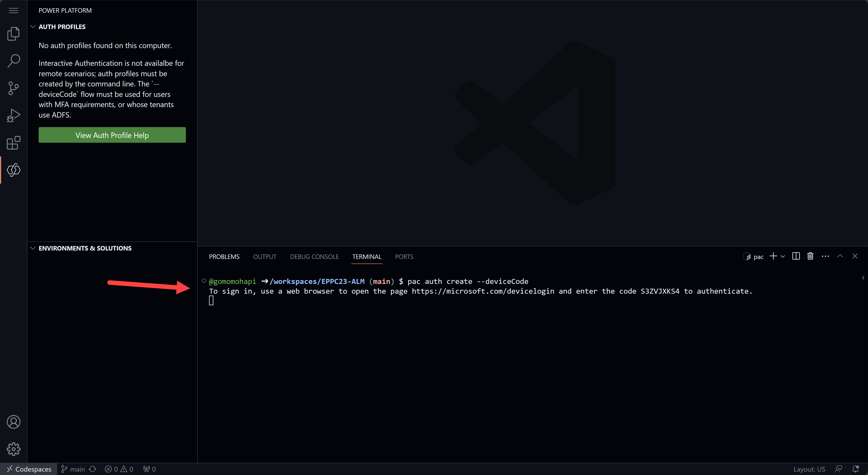Open the Search view

[x=13, y=61]
